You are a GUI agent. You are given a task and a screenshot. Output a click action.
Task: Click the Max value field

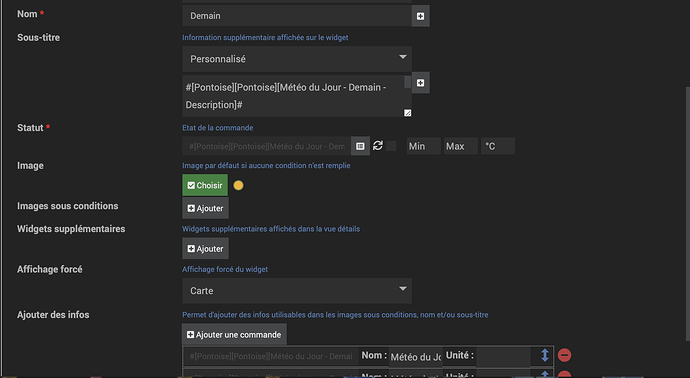pyautogui.click(x=461, y=146)
